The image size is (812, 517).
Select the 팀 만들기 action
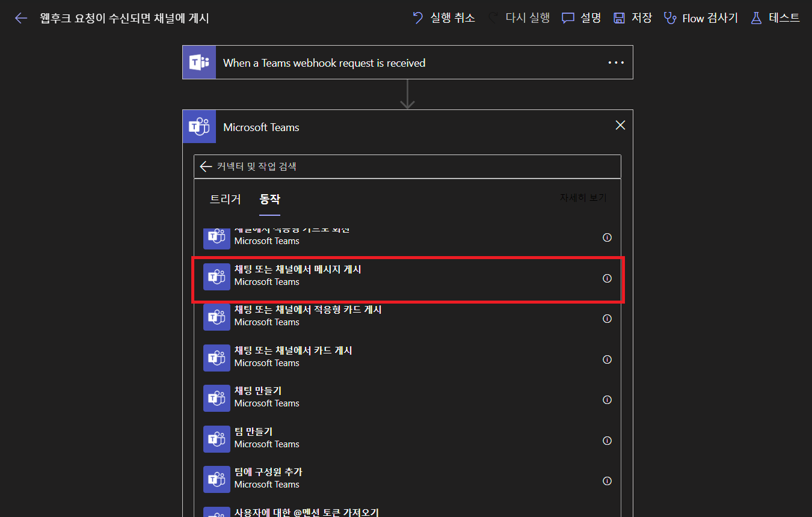407,440
